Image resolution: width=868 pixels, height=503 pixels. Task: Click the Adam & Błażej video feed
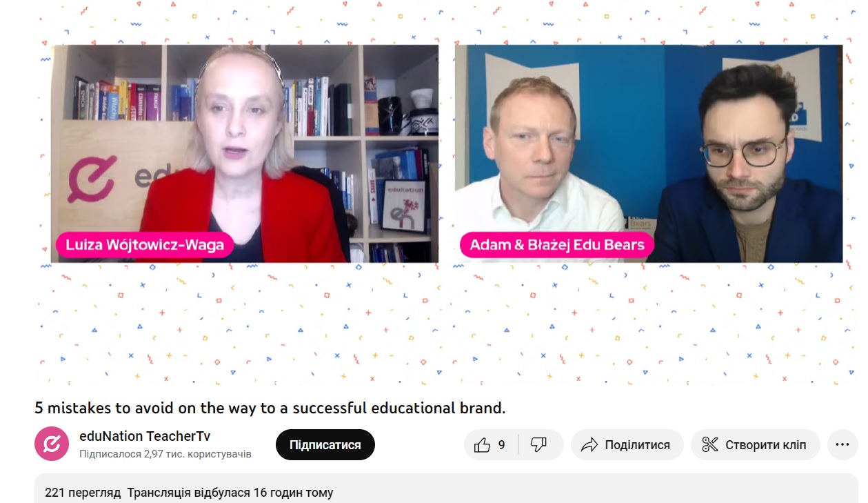pyautogui.click(x=649, y=154)
